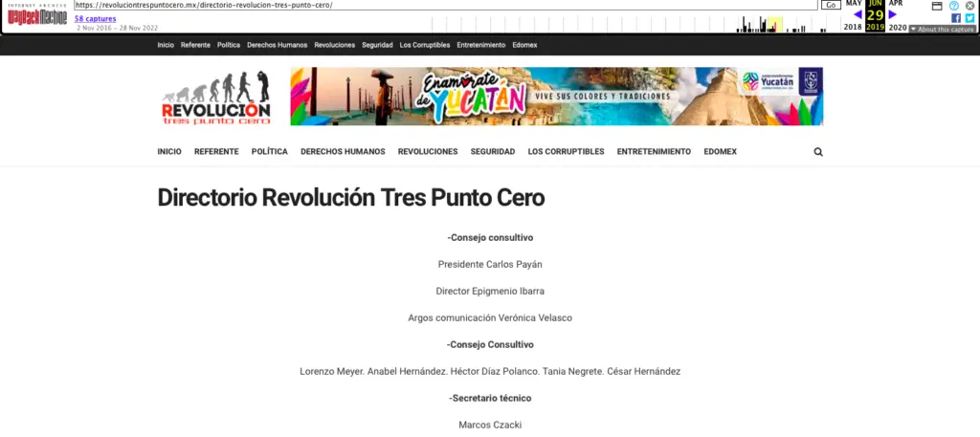Viewport: 980px width, 437px height.
Task: Open Derechos Humanos in top dark bar
Action: click(x=277, y=45)
